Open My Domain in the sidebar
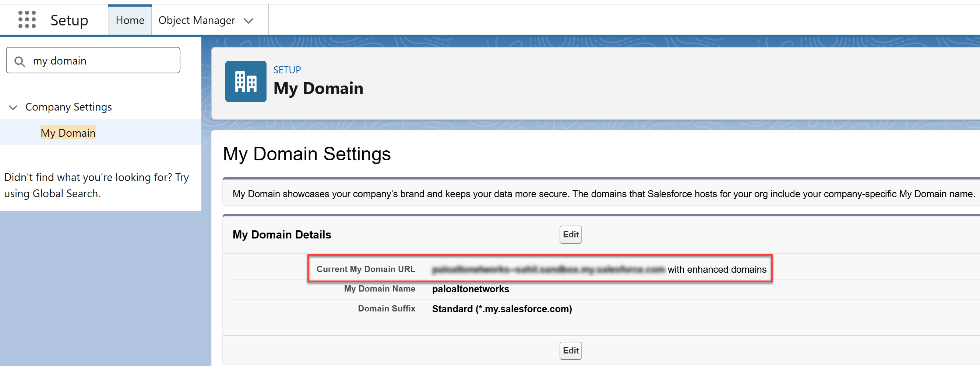 68,133
